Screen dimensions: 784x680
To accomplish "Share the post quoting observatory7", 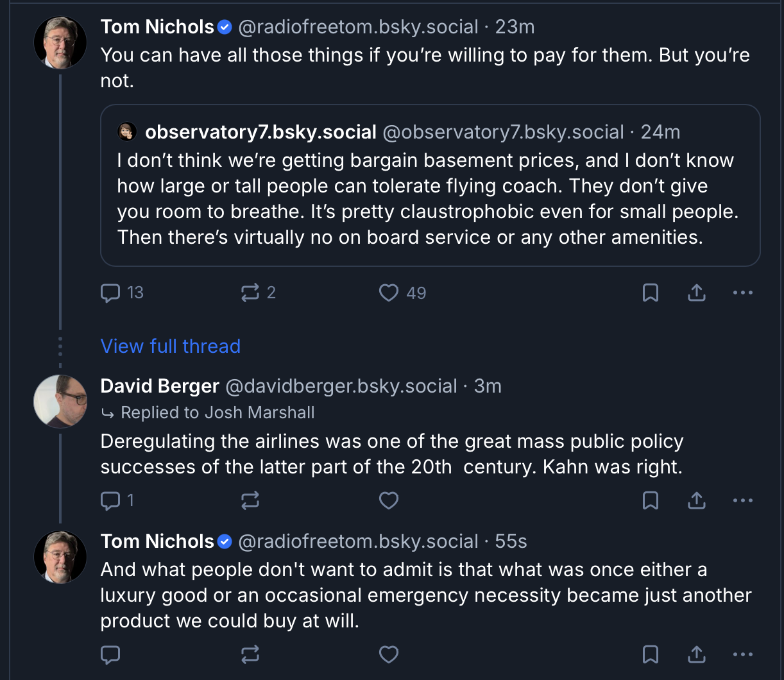I will [697, 293].
